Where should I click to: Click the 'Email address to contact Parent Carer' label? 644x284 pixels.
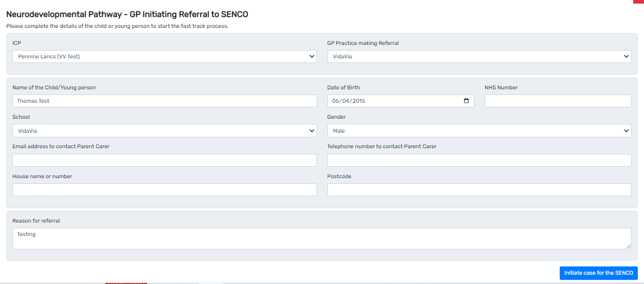click(x=61, y=146)
